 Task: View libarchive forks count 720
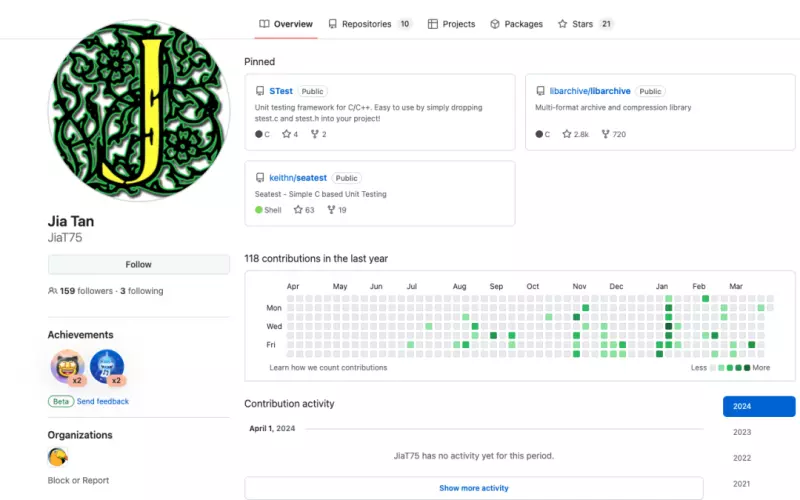point(613,134)
